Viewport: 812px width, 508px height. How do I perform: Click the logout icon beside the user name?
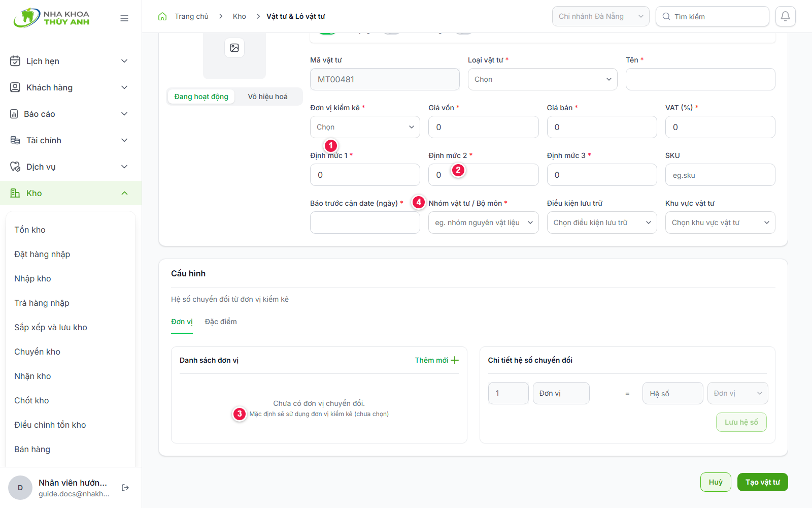(x=125, y=488)
